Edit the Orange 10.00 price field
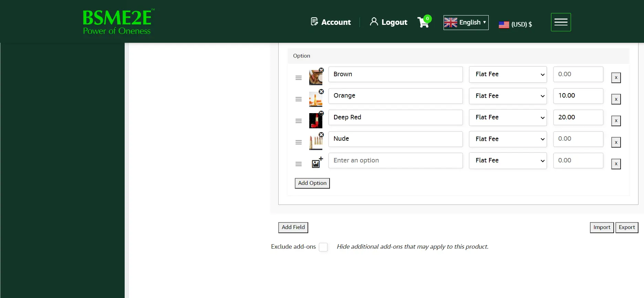Screen dimensions: 644x298 [578, 96]
